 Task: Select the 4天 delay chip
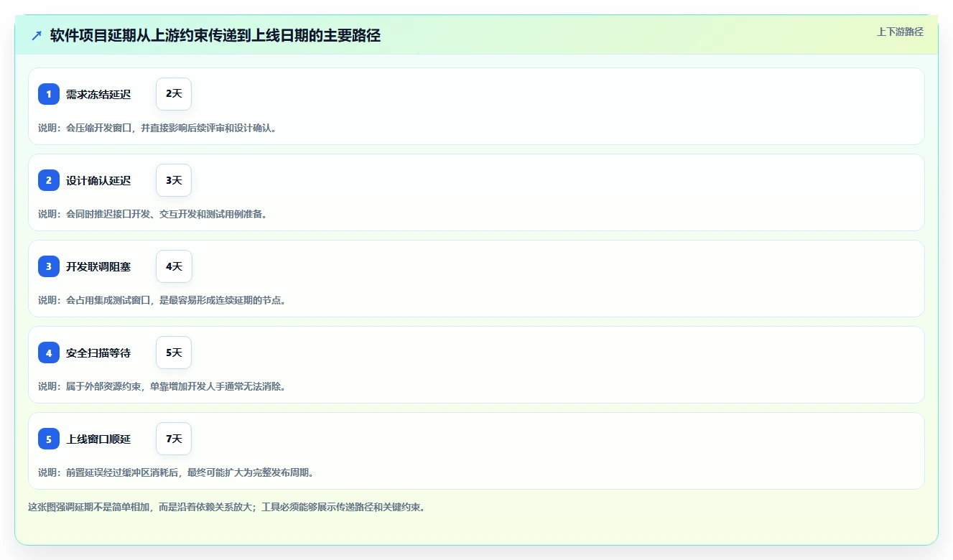[174, 266]
